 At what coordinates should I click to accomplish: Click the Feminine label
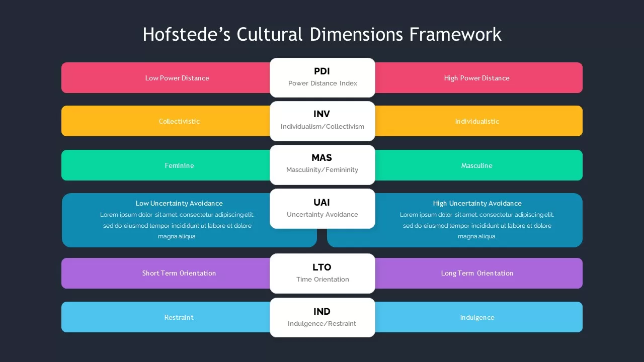click(x=179, y=165)
